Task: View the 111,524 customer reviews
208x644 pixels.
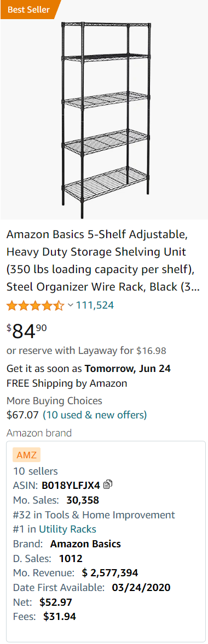Action: pyautogui.click(x=95, y=305)
